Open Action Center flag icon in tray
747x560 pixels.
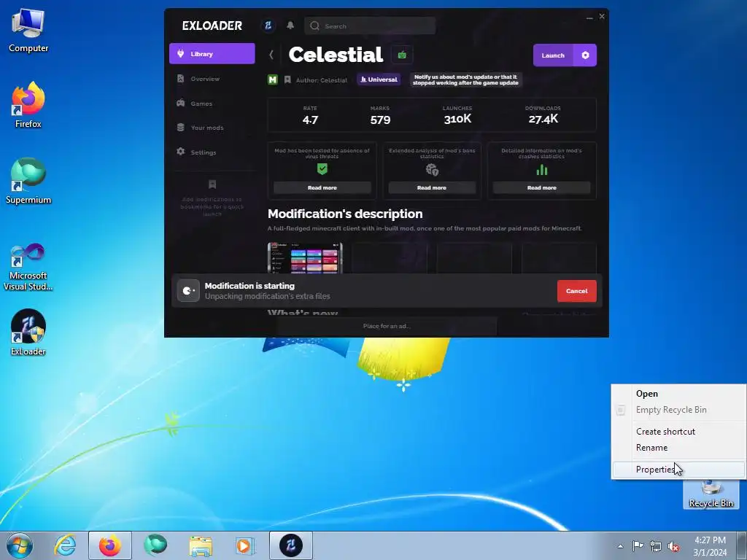pyautogui.click(x=638, y=545)
